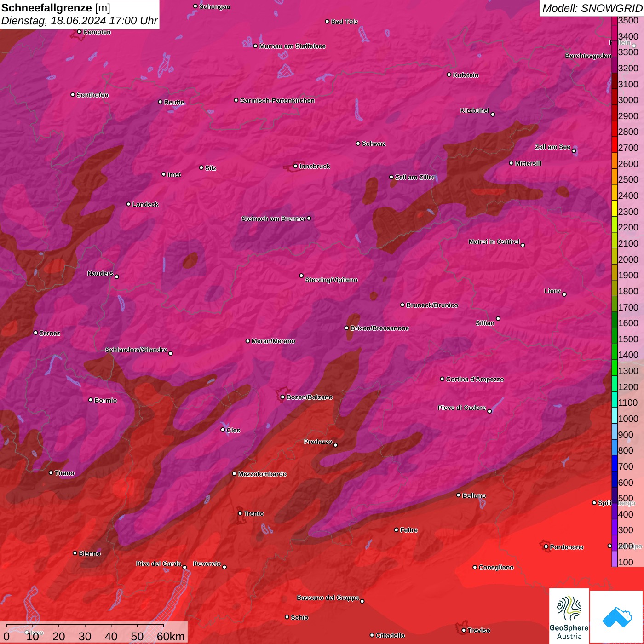The image size is (644, 644).
Task: Click the Tirano label
Action: point(64,473)
